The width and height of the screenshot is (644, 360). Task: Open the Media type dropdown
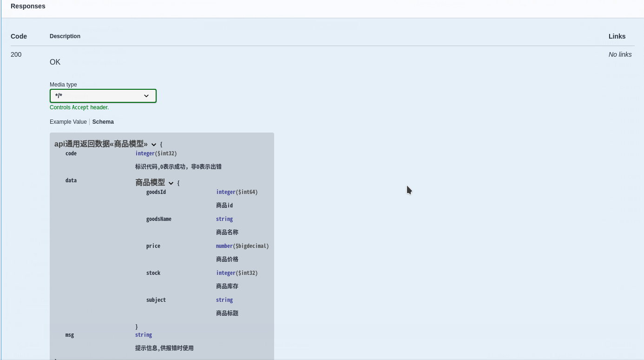tap(103, 95)
